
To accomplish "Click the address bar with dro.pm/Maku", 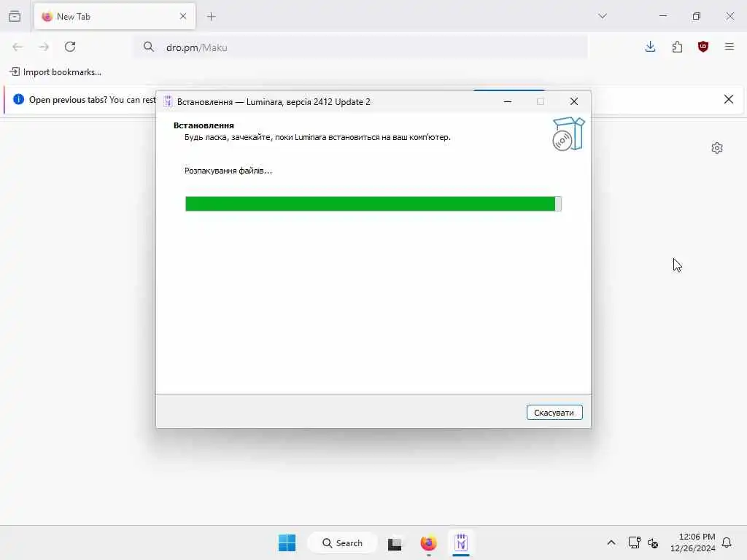I will pyautogui.click(x=360, y=47).
